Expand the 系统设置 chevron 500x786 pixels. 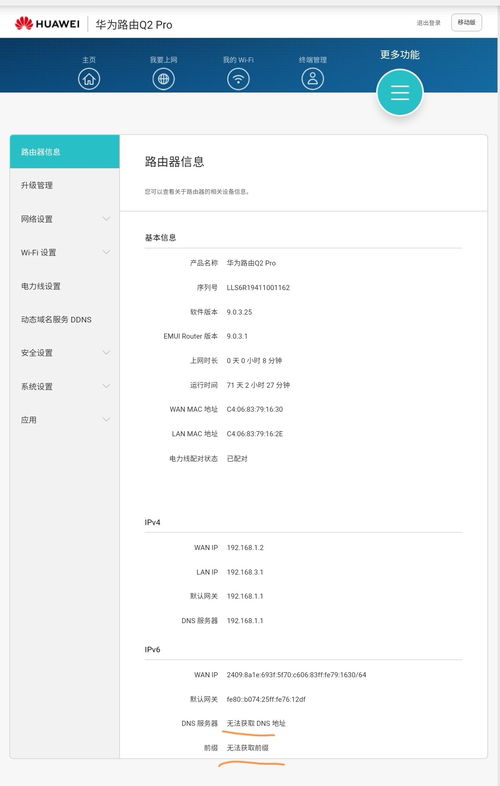tap(106, 386)
